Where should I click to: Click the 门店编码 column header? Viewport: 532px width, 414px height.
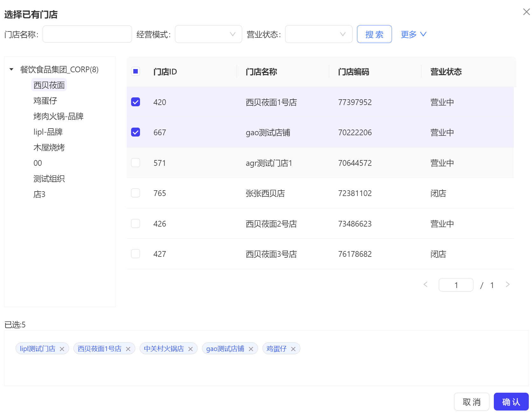point(353,72)
